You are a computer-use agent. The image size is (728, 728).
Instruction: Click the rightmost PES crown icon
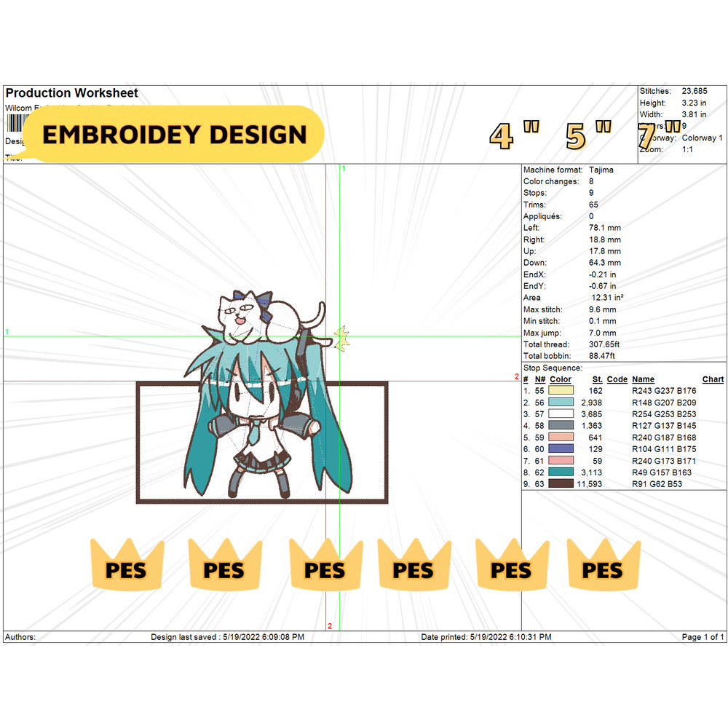tap(603, 566)
